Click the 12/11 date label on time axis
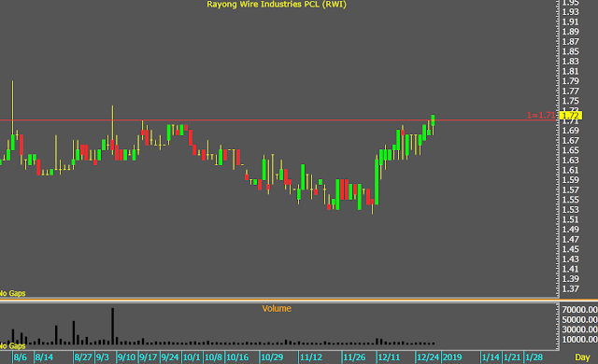 [389, 357]
